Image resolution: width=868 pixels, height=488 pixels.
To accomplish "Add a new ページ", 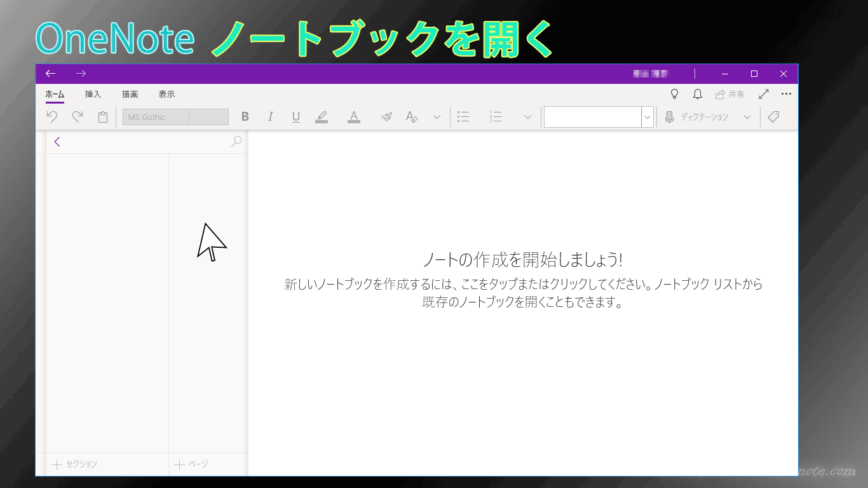I will pyautogui.click(x=191, y=464).
